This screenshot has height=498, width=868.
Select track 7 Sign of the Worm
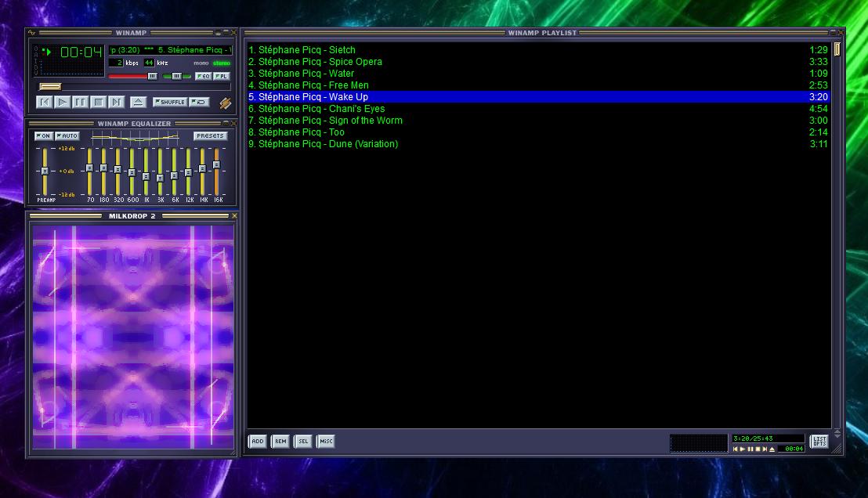click(538, 120)
